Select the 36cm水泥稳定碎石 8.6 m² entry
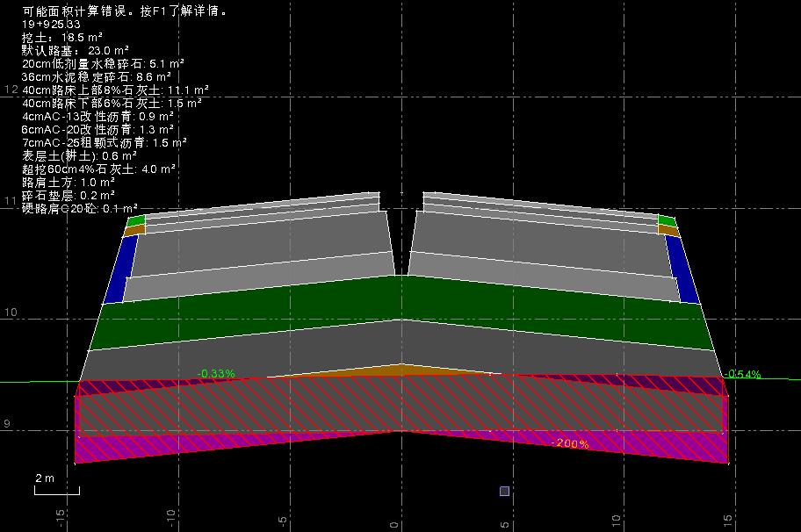Screen dimensions: 801x532 point(96,77)
